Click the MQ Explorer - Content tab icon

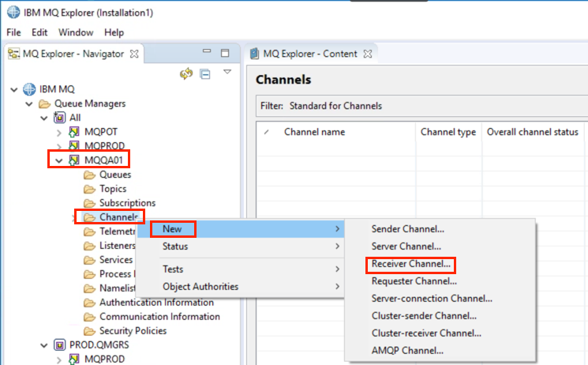pyautogui.click(x=255, y=54)
